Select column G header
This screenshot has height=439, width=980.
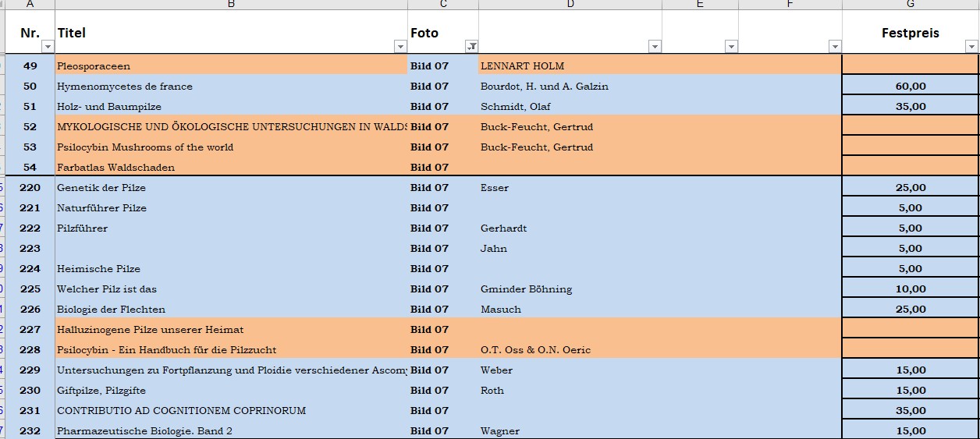(x=911, y=5)
